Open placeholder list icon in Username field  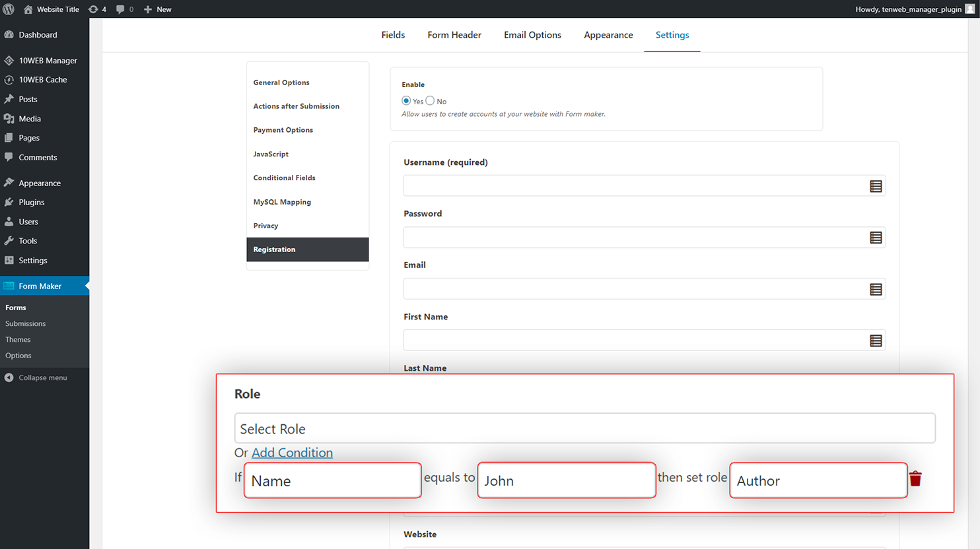coord(876,187)
